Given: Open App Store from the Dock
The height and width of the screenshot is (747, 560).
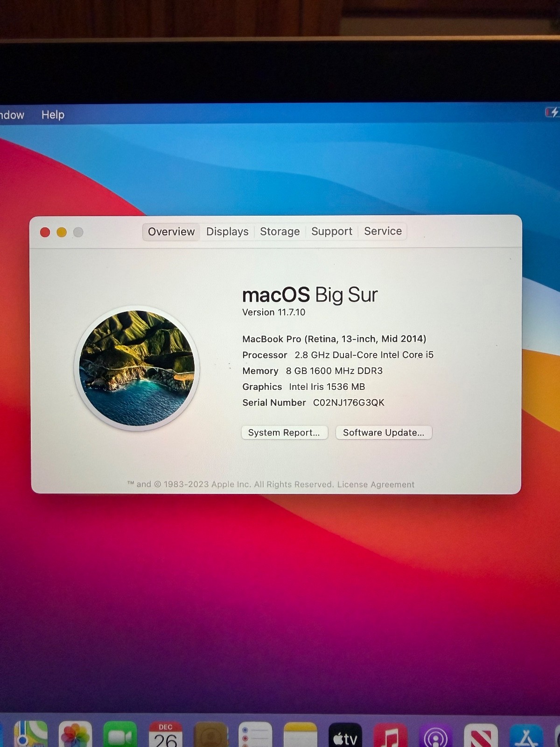Looking at the screenshot, I should point(526,735).
